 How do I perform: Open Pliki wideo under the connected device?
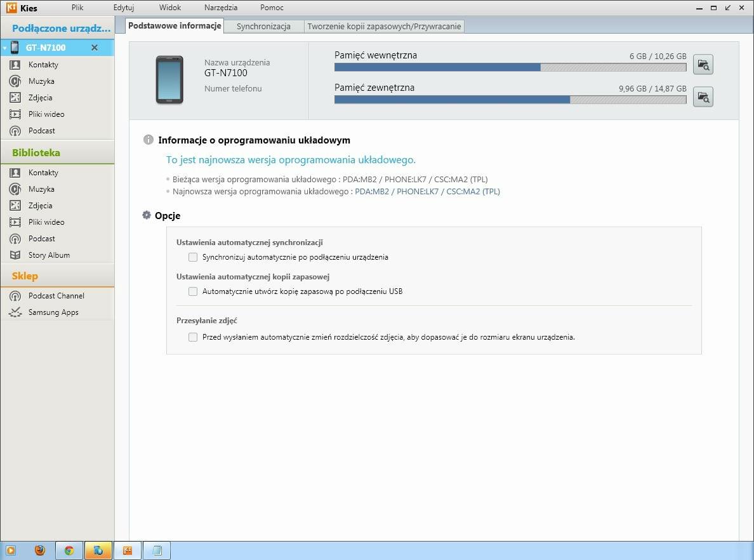[x=57, y=114]
